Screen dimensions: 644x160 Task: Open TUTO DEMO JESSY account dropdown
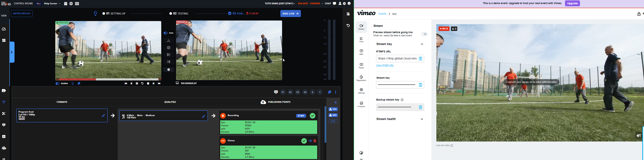pyautogui.click(x=280, y=4)
